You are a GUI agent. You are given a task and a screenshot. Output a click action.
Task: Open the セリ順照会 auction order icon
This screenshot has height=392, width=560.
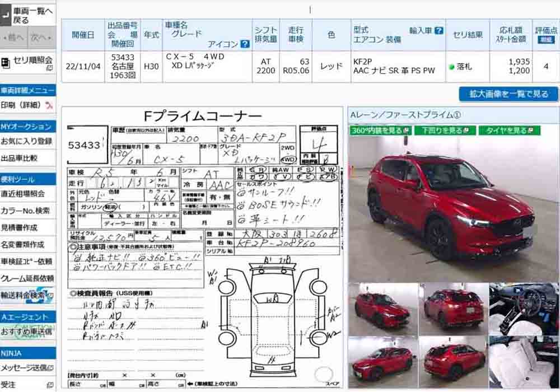pos(6,63)
